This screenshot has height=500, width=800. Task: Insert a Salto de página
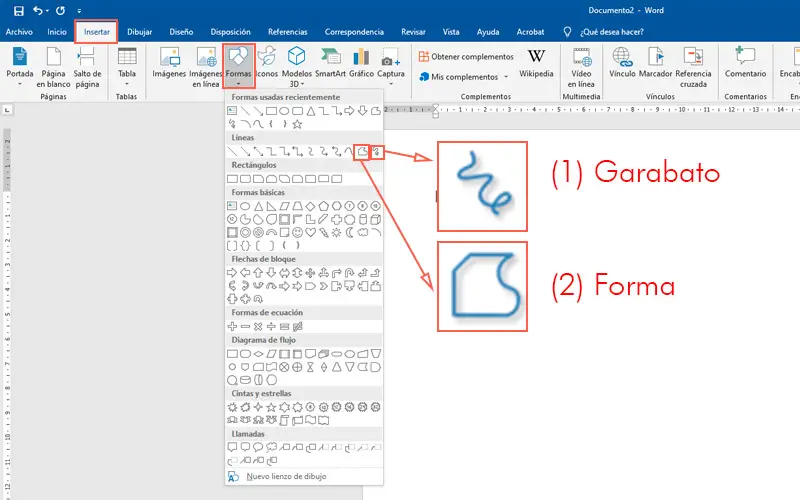point(87,67)
